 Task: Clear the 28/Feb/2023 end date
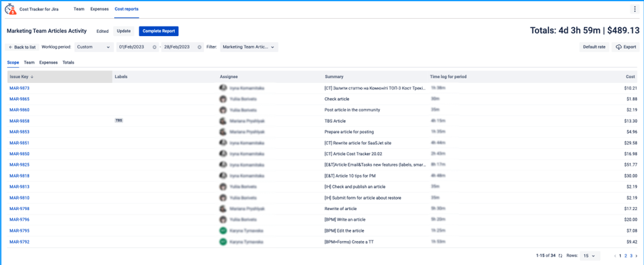point(199,47)
